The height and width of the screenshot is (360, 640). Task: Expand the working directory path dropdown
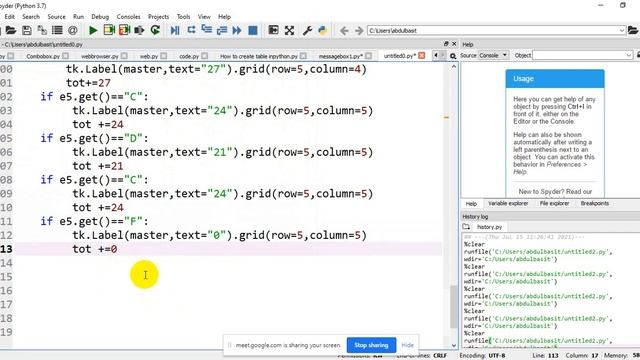tap(622, 31)
